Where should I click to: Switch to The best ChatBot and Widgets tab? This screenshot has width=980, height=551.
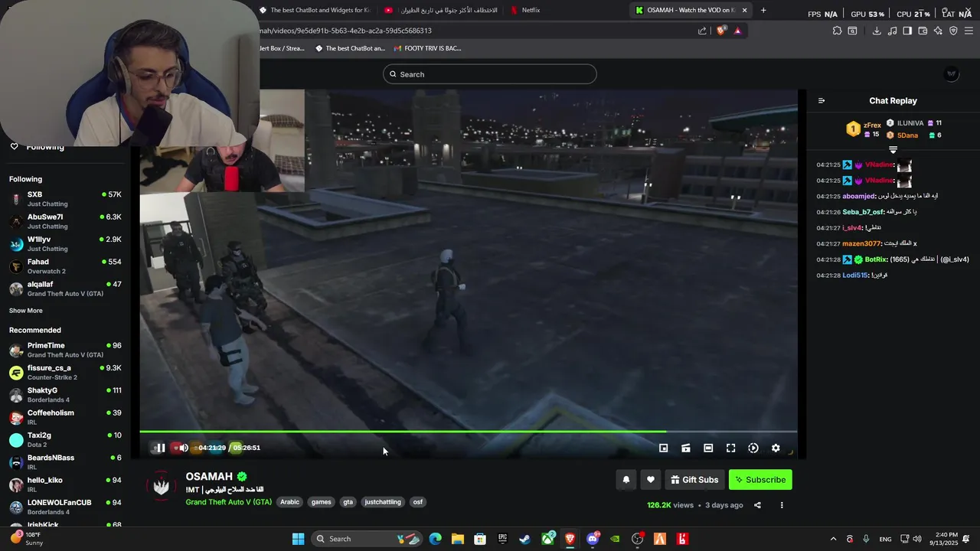click(314, 10)
